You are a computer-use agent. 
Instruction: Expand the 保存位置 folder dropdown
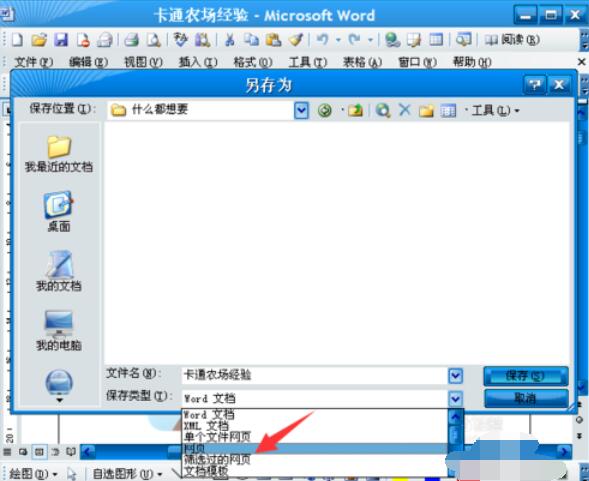point(301,110)
